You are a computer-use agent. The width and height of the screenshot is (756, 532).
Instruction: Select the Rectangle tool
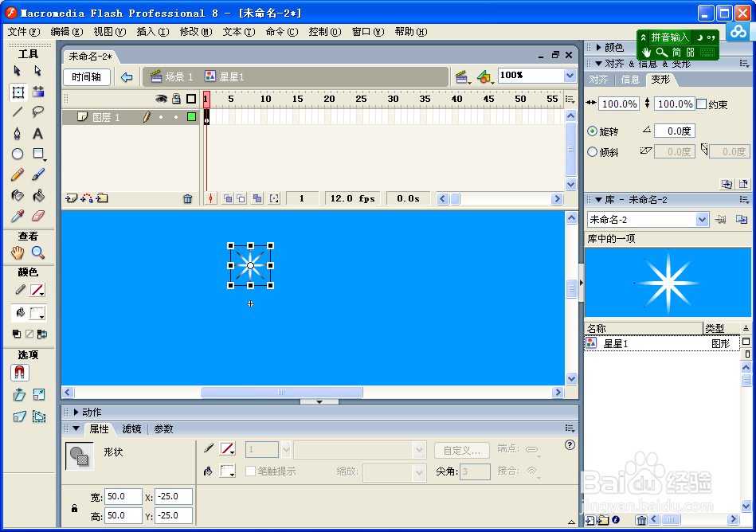tap(38, 154)
